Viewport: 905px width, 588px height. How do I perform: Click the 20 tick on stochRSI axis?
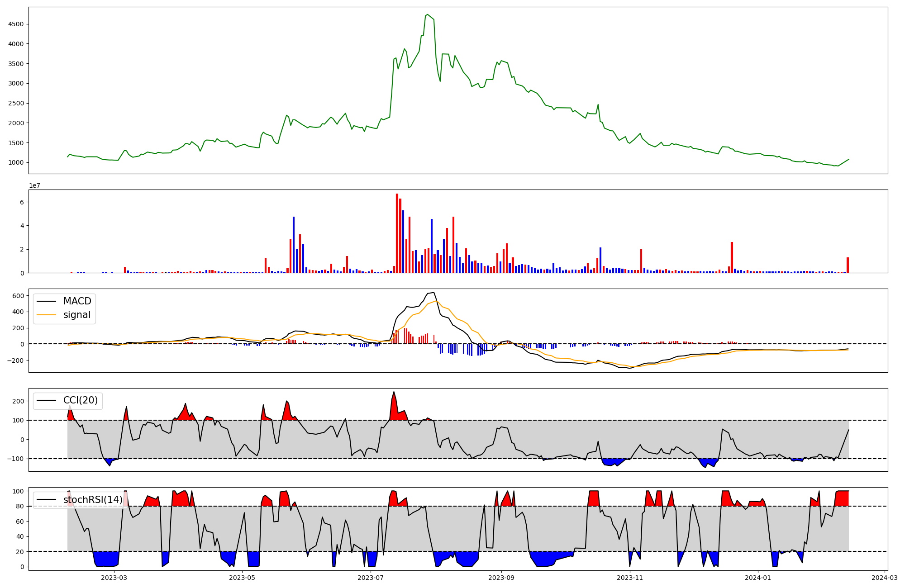click(x=20, y=552)
